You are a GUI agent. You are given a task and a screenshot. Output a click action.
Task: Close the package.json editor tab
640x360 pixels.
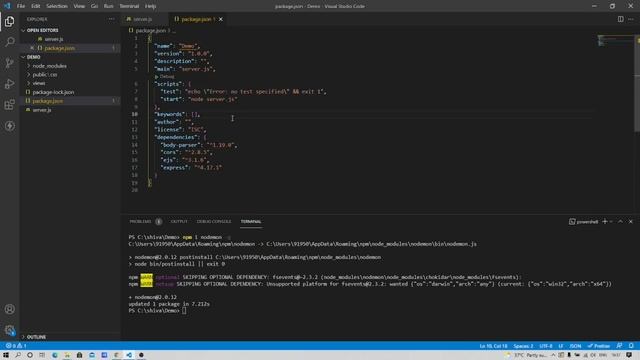220,19
